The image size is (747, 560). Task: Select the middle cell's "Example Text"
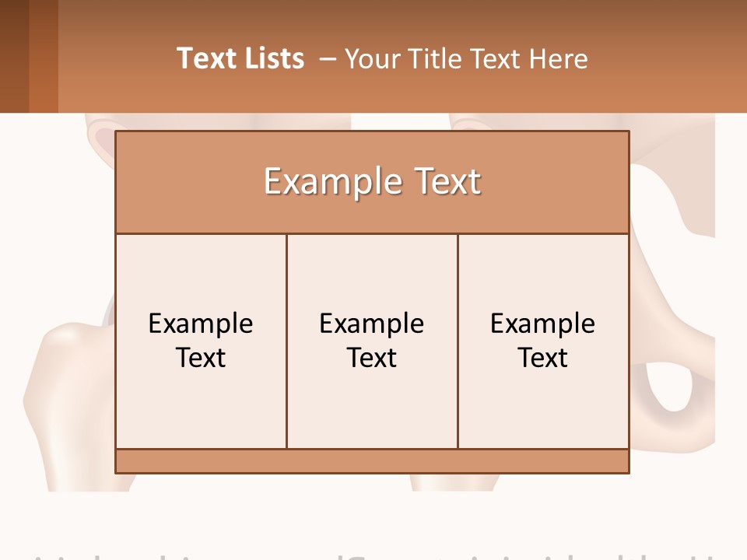(372, 340)
